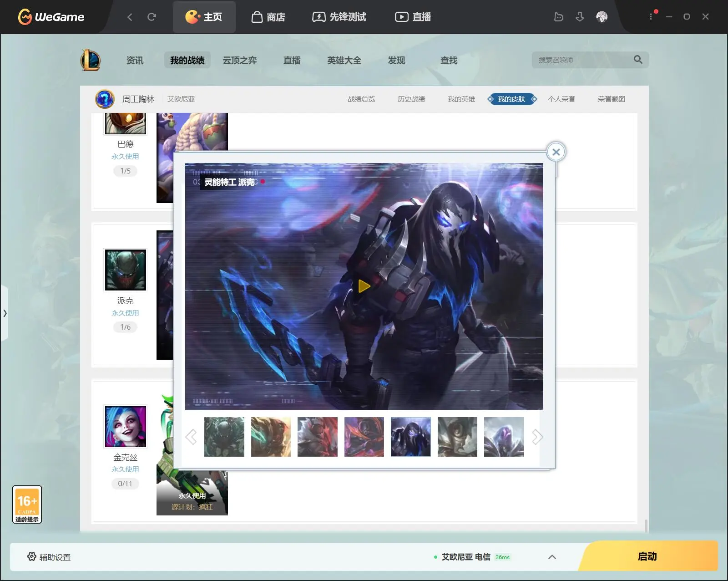Click the 派克 champion portrait
The height and width of the screenshot is (581, 728).
126,270
